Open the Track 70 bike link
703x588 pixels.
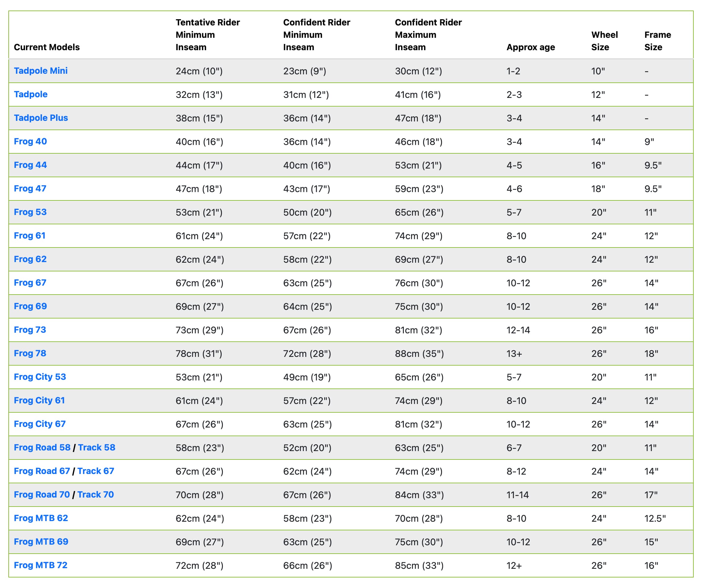tap(95, 494)
